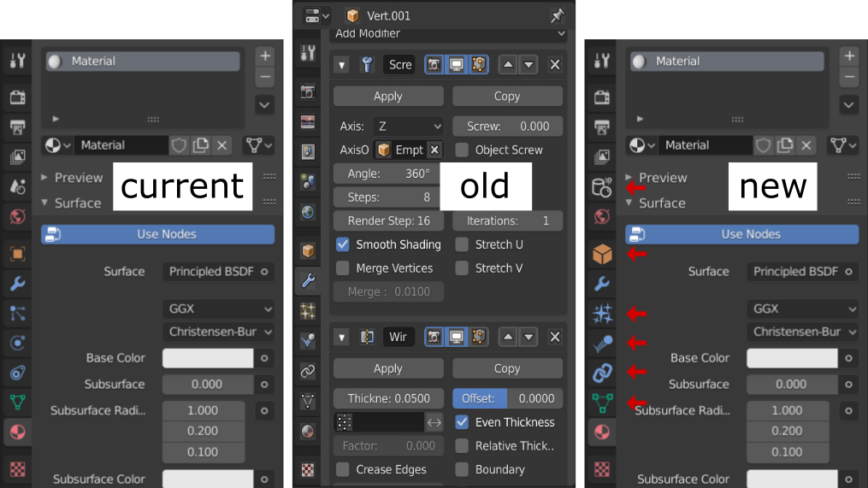The height and width of the screenshot is (488, 868).
Task: Click Offset slider in Wireframe modifier
Action: point(508,398)
